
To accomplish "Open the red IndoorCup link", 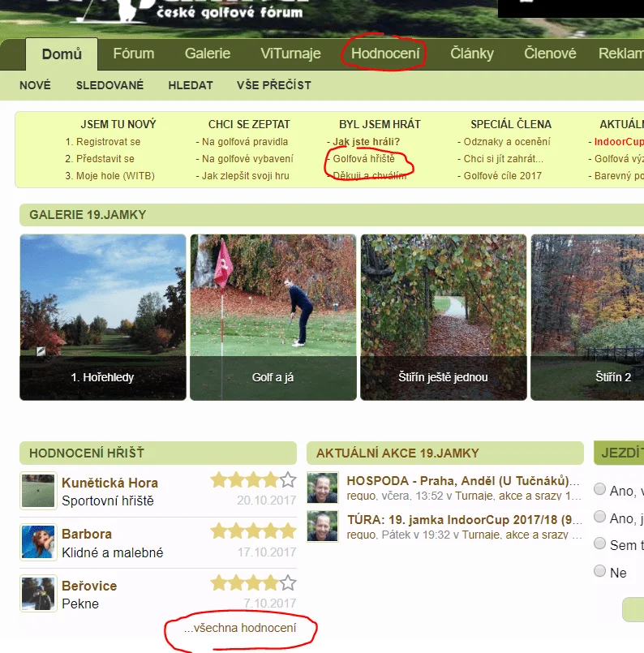I will point(619,142).
